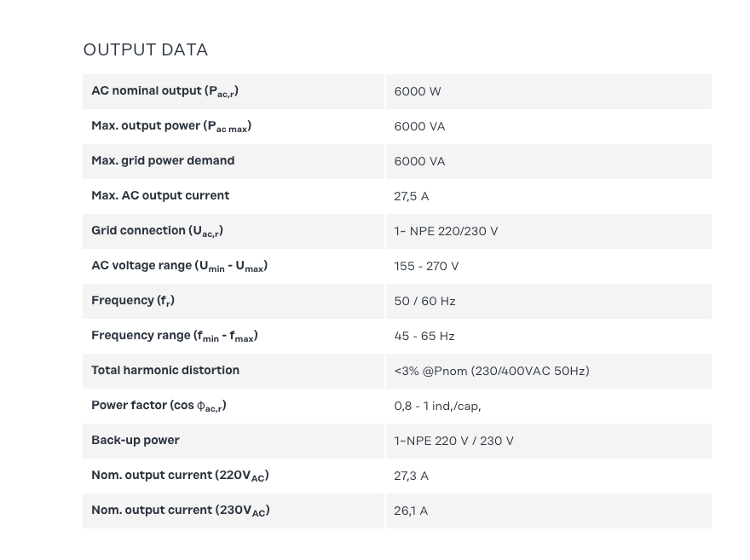This screenshot has width=750, height=560.
Task: Click the Power factor row label
Action: coord(159,406)
